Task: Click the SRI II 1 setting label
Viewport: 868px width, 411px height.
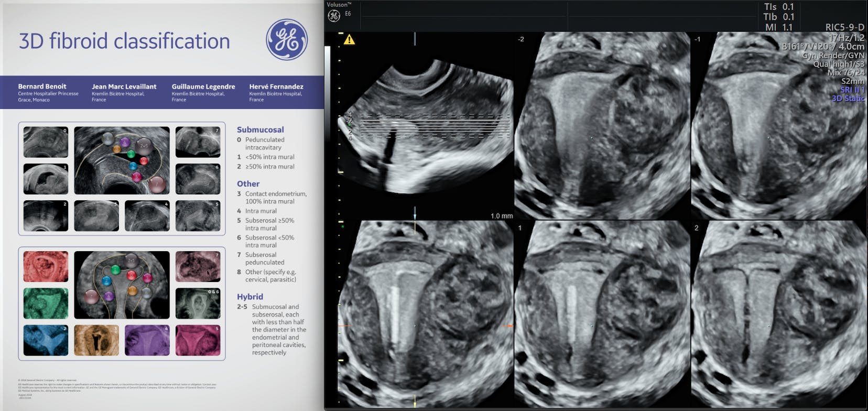Action: click(852, 90)
